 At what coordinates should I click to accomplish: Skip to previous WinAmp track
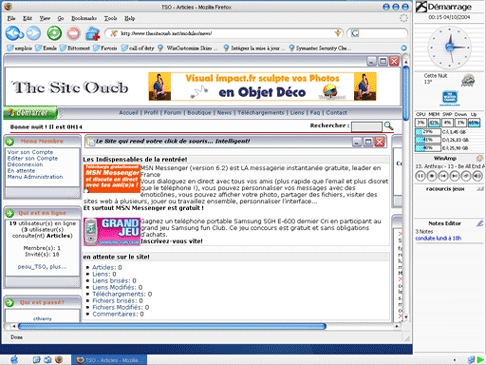(x=443, y=175)
